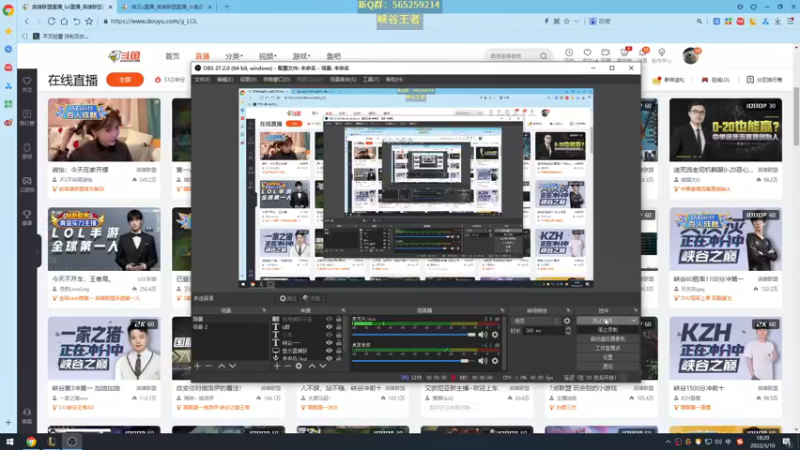The image size is (800, 450).
Task: Open Douyu 首页 link
Action: point(172,56)
